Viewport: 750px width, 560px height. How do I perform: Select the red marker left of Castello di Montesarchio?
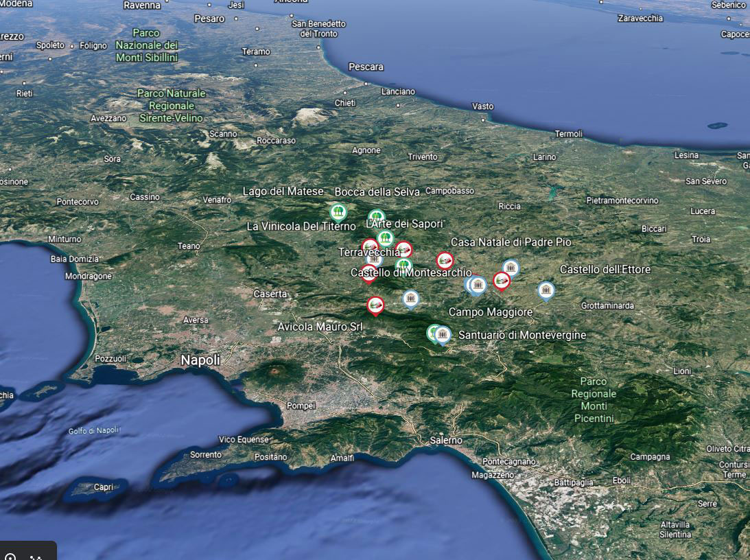coord(368,273)
